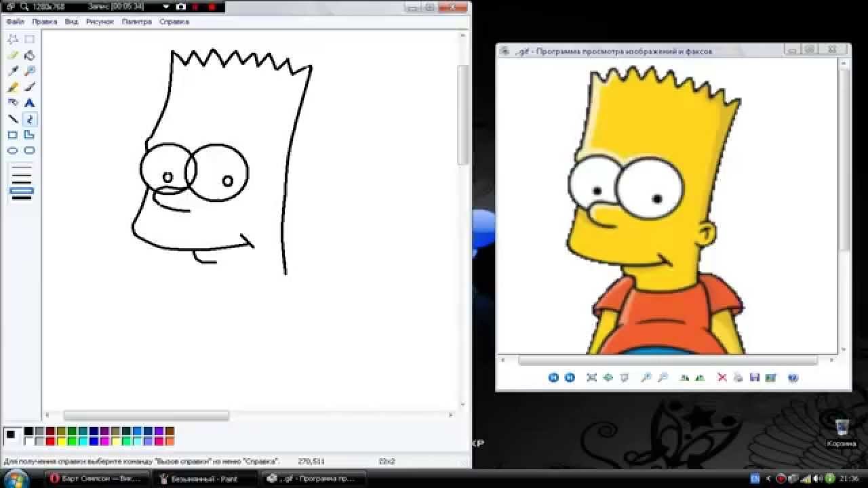Activate the Eraser tool
Viewport: 868px width, 488px height.
13,56
